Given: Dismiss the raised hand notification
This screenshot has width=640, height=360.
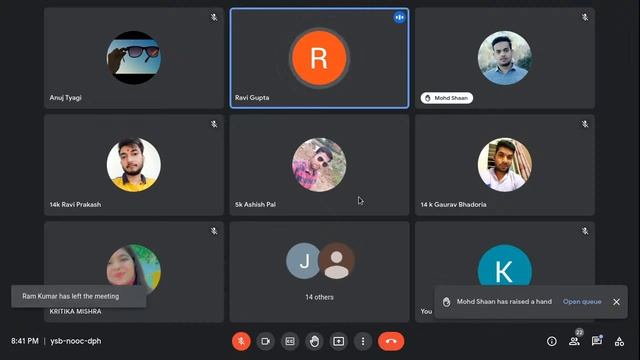Looking at the screenshot, I should 616,302.
